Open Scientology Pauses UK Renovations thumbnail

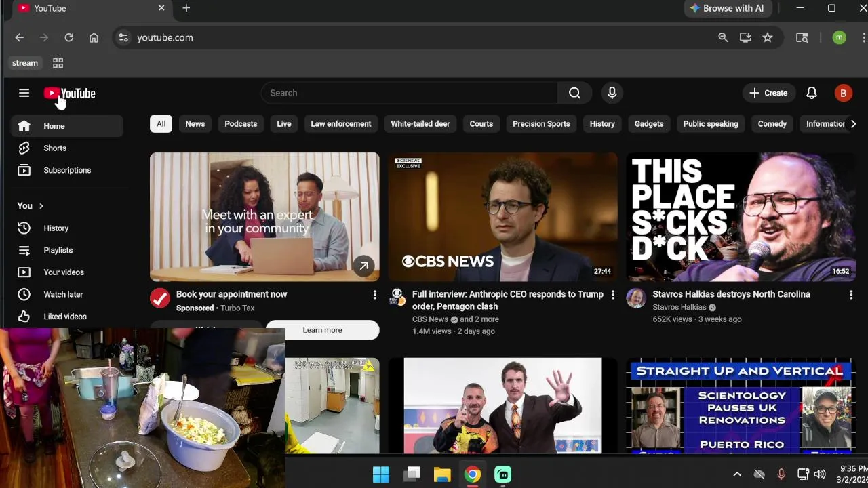click(x=741, y=405)
